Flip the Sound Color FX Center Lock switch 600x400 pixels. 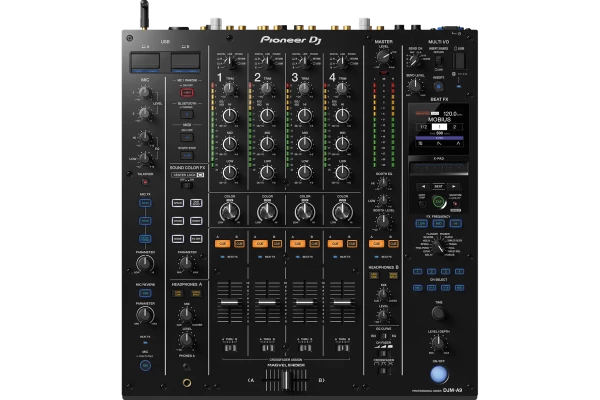point(187,185)
